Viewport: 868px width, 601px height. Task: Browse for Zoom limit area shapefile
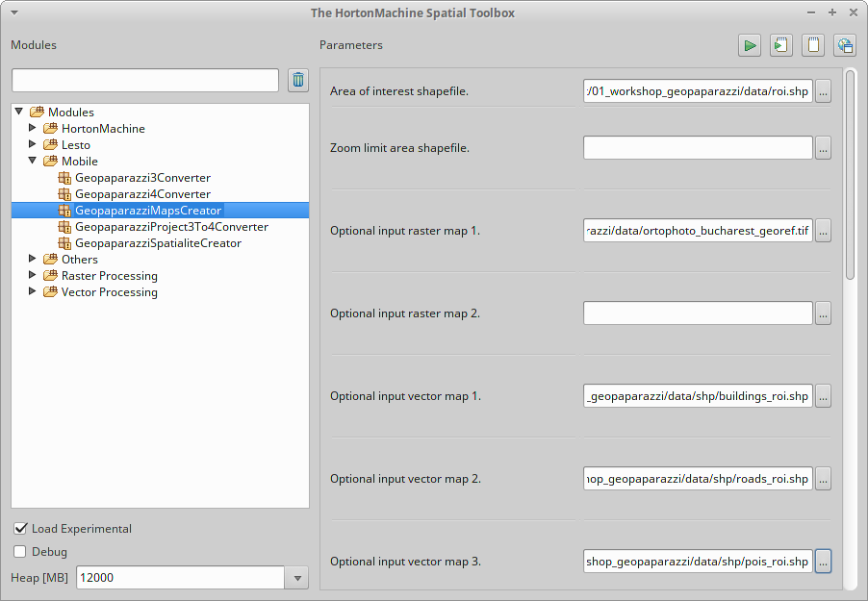coord(823,148)
